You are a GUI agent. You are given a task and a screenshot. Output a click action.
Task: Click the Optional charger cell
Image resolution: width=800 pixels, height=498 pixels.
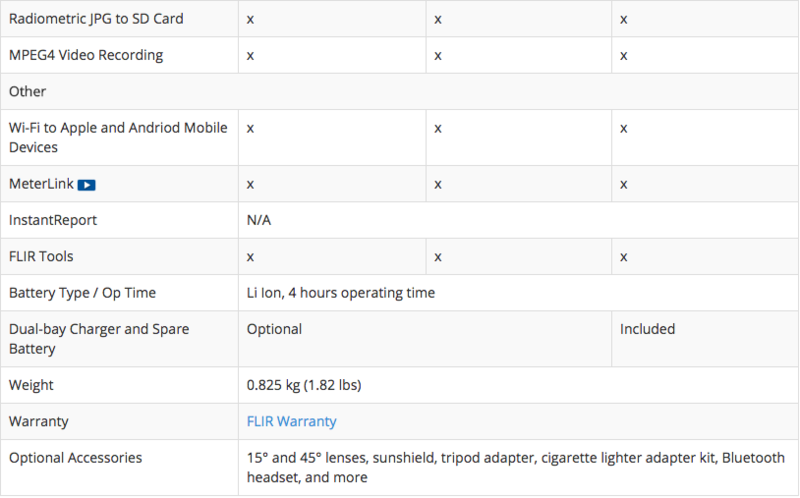point(424,339)
